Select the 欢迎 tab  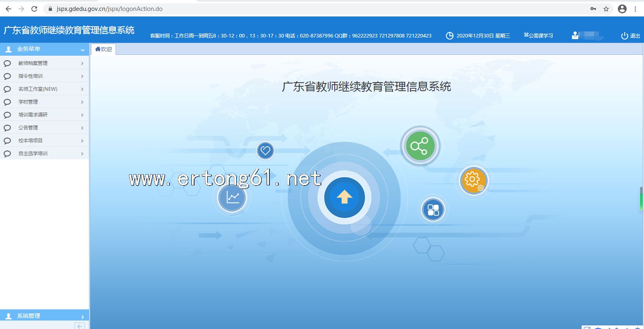click(104, 49)
